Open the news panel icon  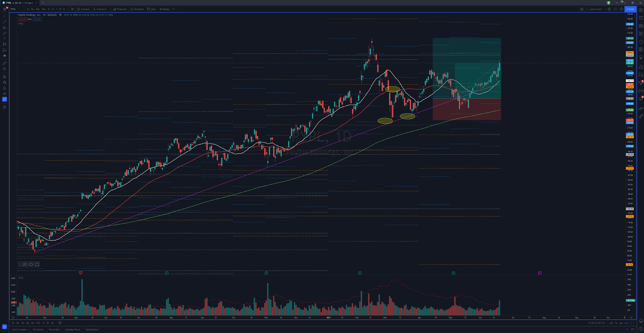click(x=641, y=26)
